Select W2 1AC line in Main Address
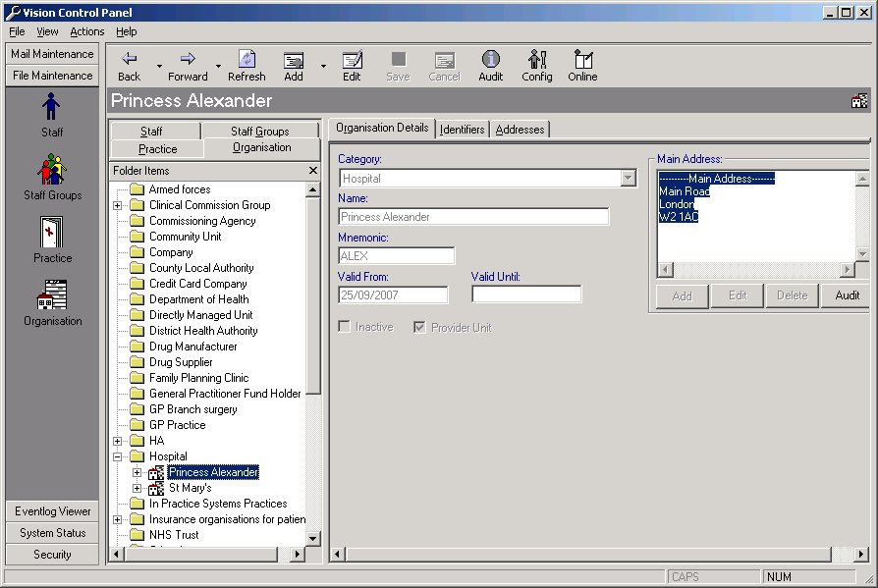878x588 pixels. (x=678, y=217)
